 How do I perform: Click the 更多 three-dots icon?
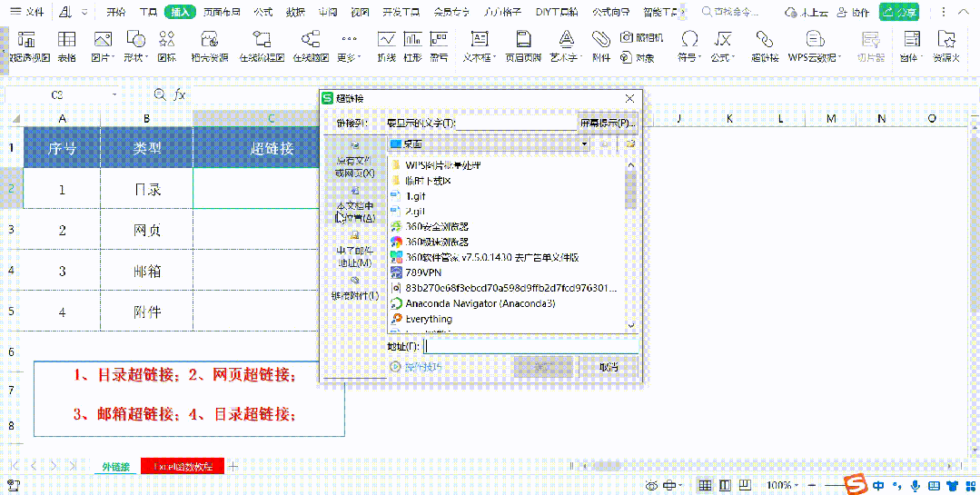pyautogui.click(x=350, y=39)
